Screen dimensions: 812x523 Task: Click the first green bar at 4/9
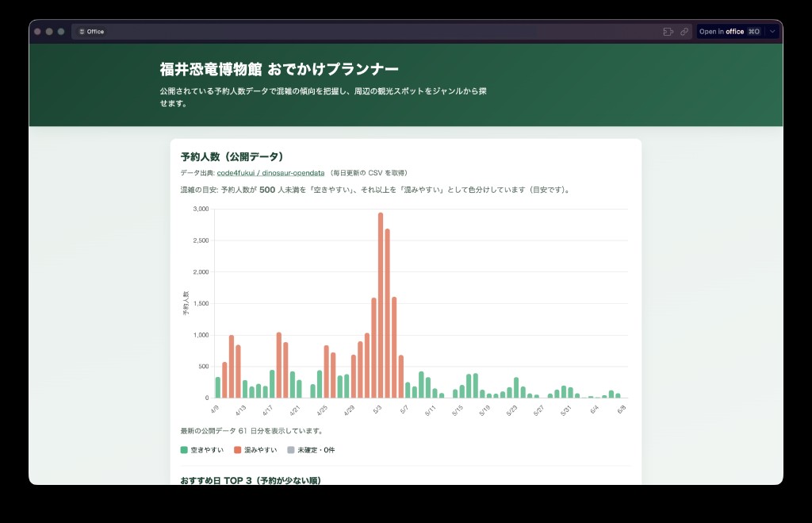coord(218,387)
